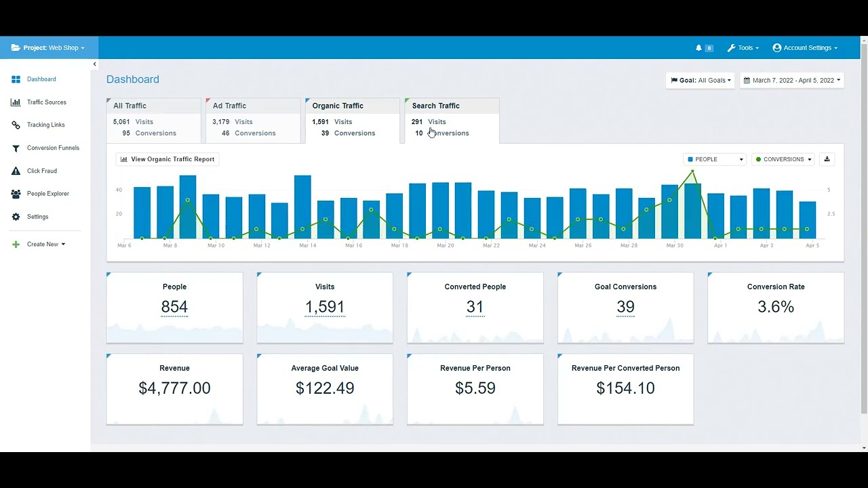Click the Conversion Rate 3.6% card
Screen dimensions: 868x488
point(776,308)
